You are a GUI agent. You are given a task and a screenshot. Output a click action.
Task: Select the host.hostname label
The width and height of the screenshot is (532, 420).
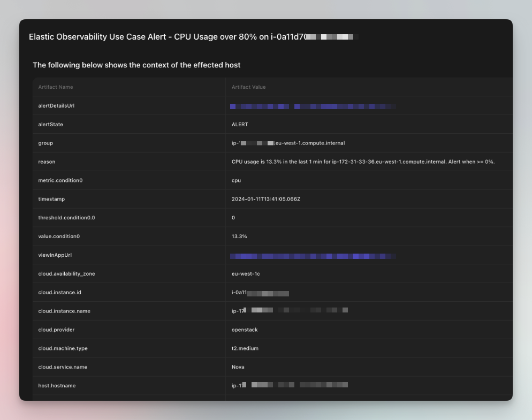(x=57, y=386)
